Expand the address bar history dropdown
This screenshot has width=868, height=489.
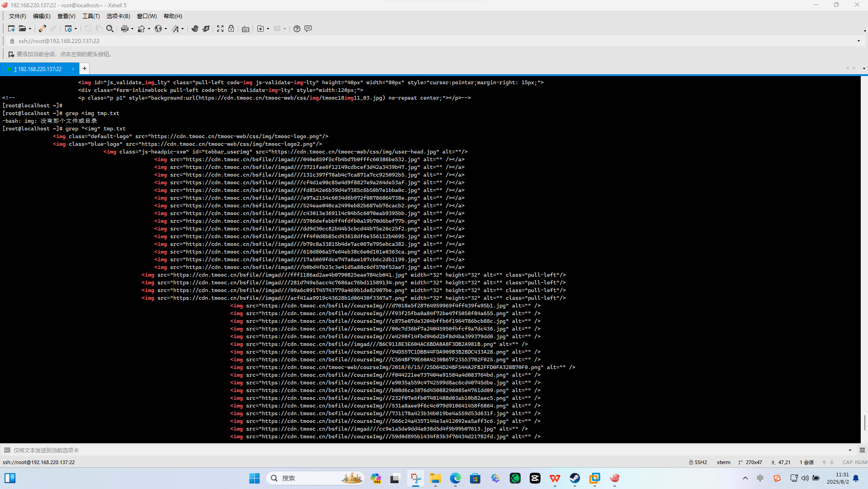(859, 41)
